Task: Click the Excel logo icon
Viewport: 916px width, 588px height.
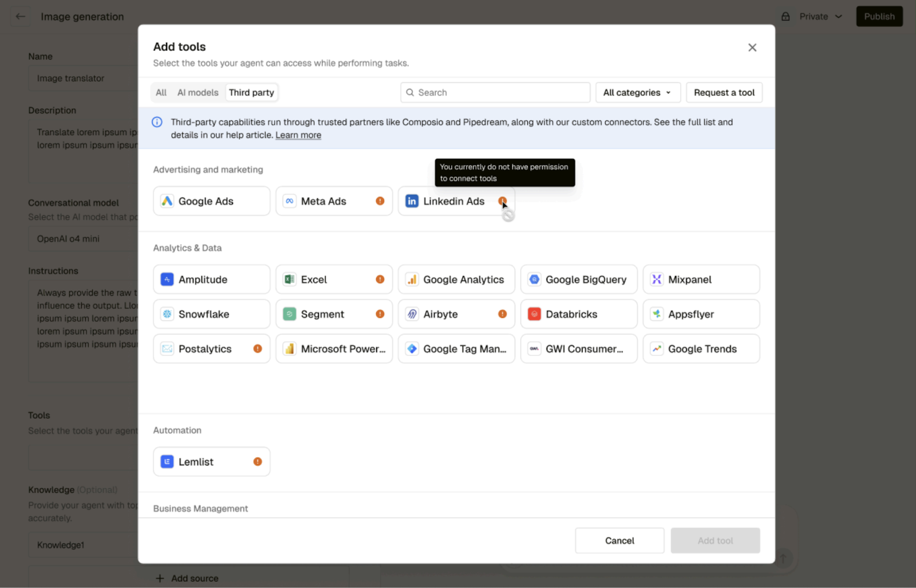Action: point(290,279)
